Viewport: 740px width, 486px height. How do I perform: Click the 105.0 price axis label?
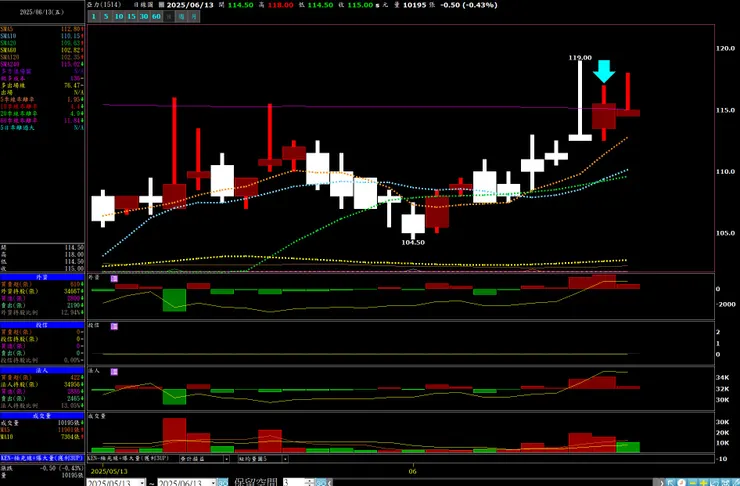point(725,233)
